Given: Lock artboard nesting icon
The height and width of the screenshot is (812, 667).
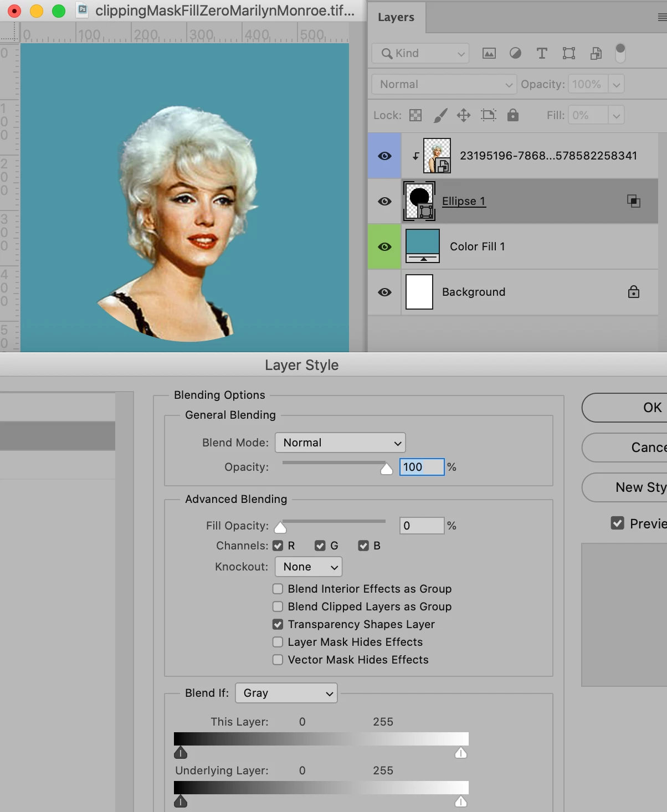Looking at the screenshot, I should (x=489, y=115).
